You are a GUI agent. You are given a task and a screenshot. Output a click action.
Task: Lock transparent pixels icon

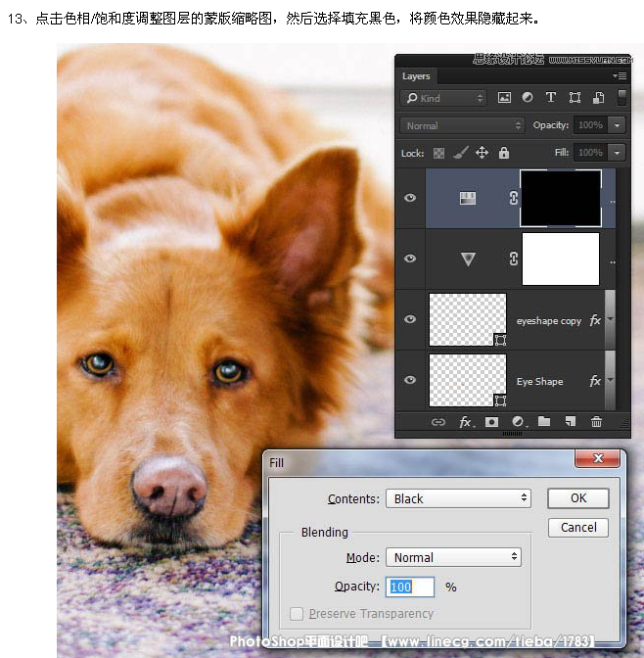click(438, 153)
